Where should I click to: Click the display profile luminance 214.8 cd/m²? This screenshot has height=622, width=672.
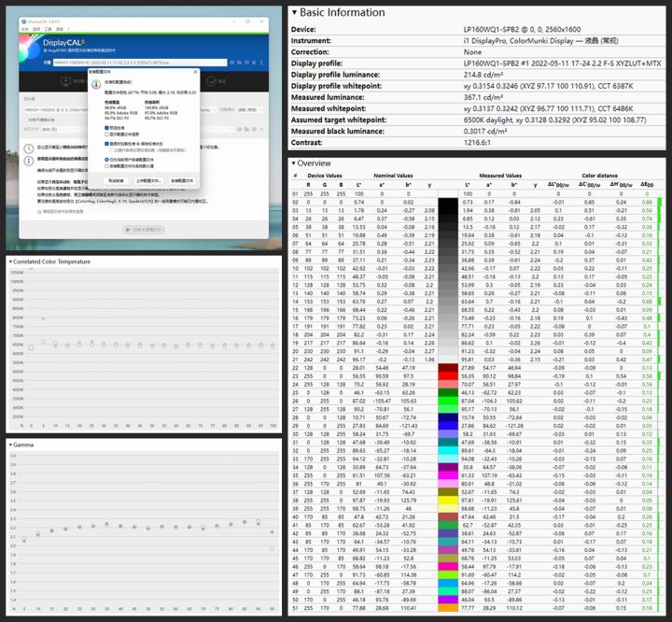483,75
